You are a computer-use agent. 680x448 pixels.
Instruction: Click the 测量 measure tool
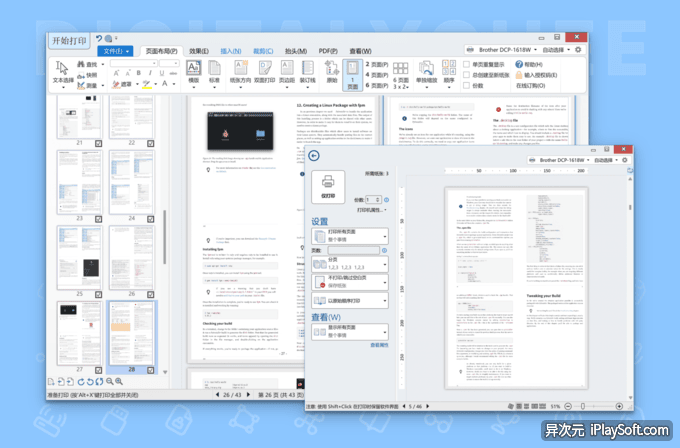88,86
